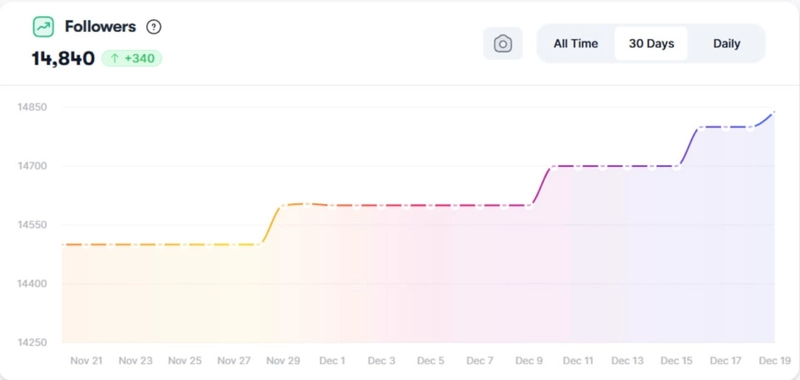Click the camera snapshot icon button
The height and width of the screenshot is (380, 800).
coord(503,43)
